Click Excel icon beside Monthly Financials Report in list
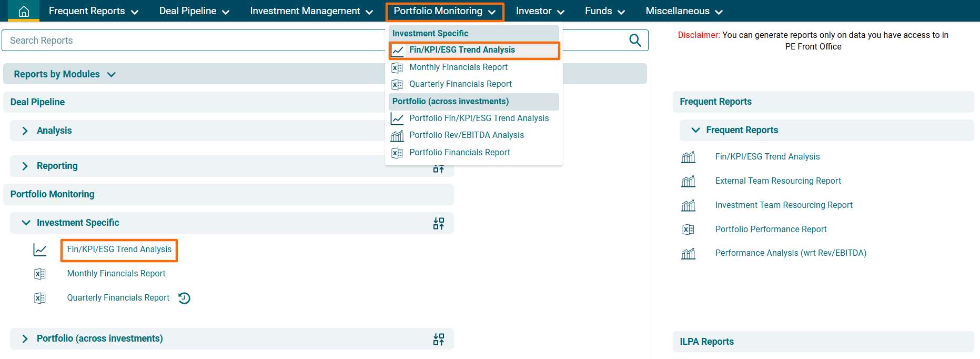The width and height of the screenshot is (980, 359). point(40,274)
